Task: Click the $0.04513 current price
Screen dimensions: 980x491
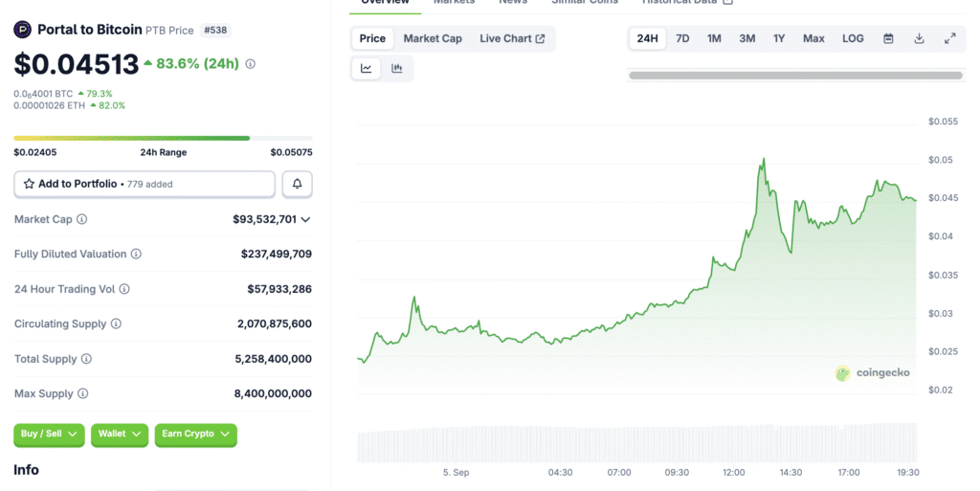Action: click(77, 64)
